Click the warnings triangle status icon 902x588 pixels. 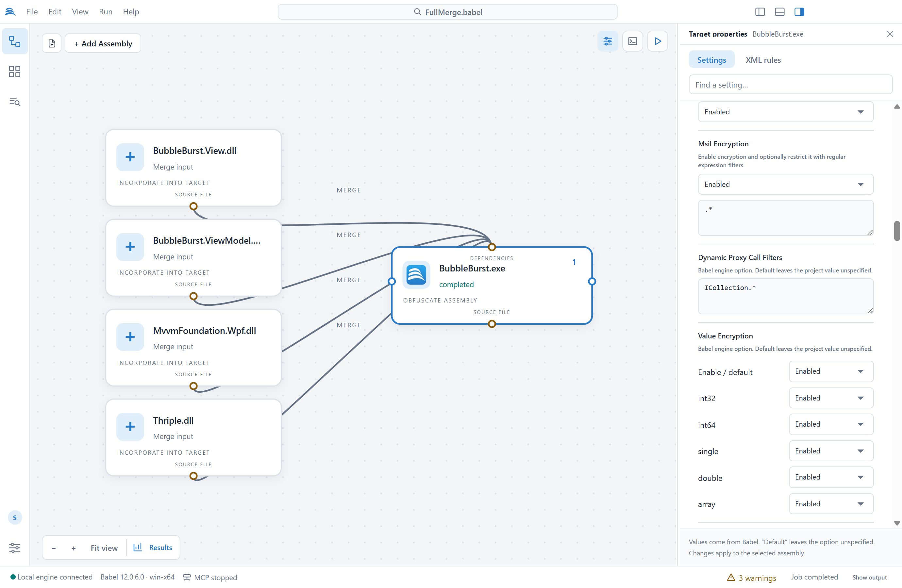click(731, 577)
